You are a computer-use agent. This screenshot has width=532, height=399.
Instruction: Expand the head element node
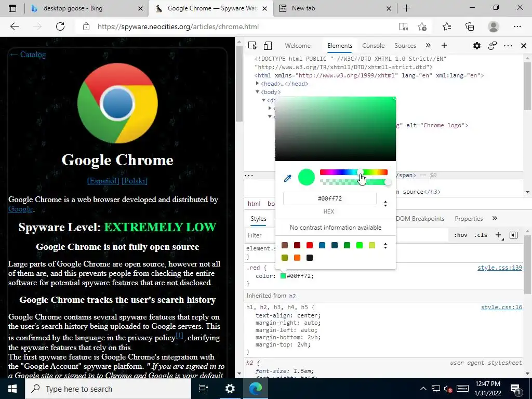pos(258,84)
